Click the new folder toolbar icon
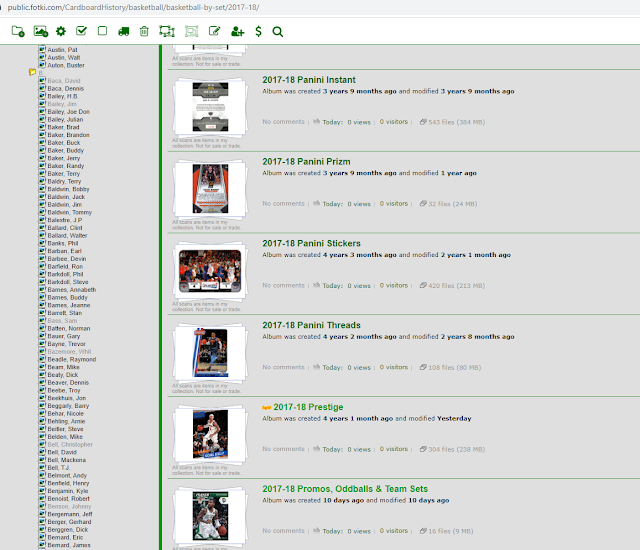Screen dimensions: 640x550 (x=18, y=31)
